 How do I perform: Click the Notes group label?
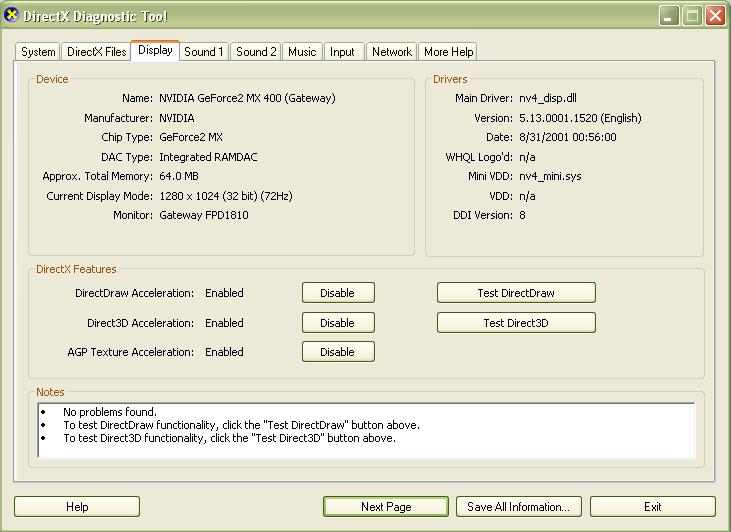pyautogui.click(x=50, y=392)
